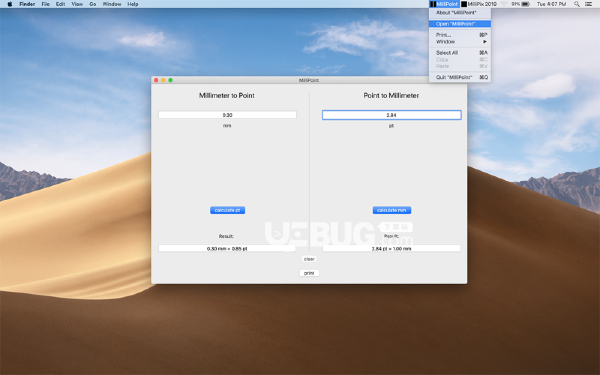600x375 pixels.
Task: Open the View menu
Action: click(x=77, y=4)
